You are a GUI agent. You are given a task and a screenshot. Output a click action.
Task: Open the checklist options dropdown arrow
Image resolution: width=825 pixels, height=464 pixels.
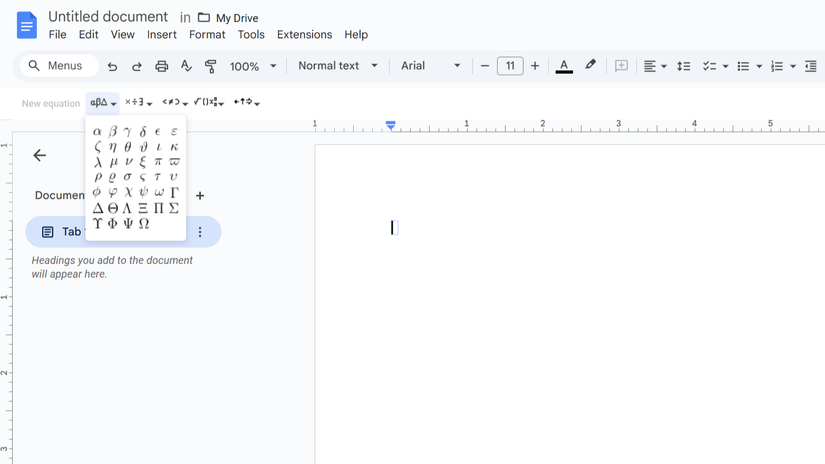coord(726,67)
